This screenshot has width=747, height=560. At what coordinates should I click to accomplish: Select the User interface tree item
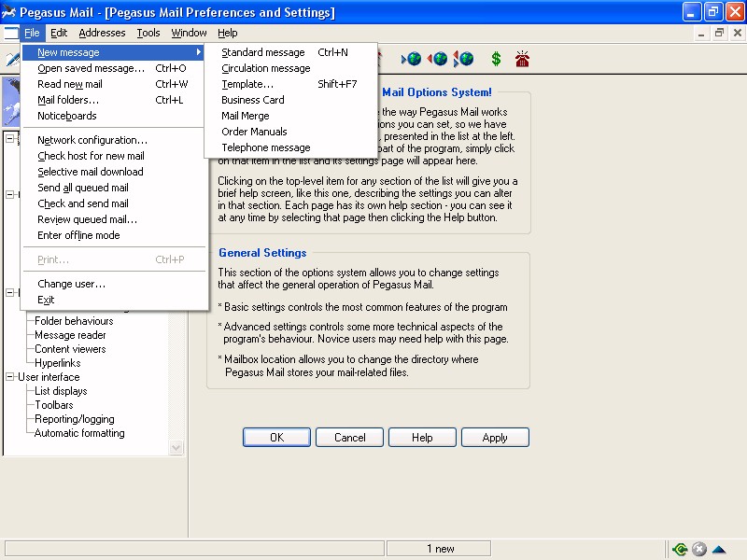pos(49,377)
